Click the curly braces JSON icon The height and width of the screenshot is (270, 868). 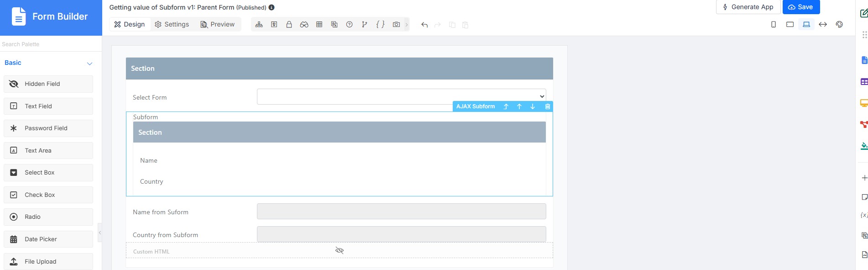[380, 25]
